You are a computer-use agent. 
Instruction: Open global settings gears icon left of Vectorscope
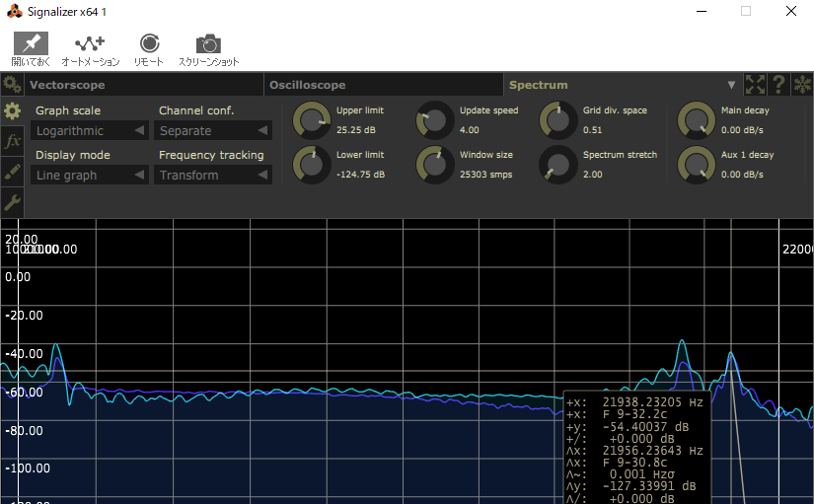point(12,84)
